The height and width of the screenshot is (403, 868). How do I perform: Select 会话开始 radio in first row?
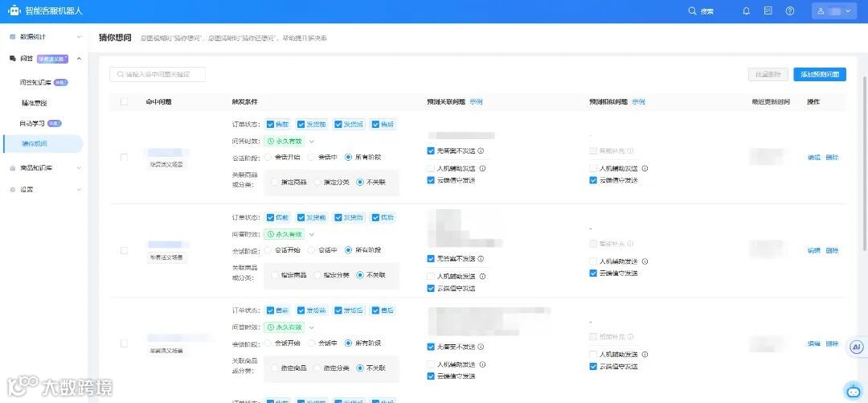coord(268,158)
